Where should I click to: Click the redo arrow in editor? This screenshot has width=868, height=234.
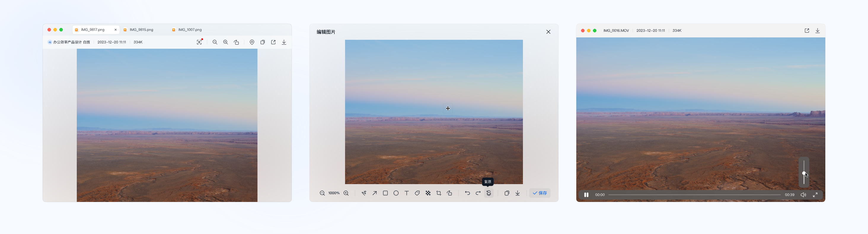pyautogui.click(x=478, y=193)
